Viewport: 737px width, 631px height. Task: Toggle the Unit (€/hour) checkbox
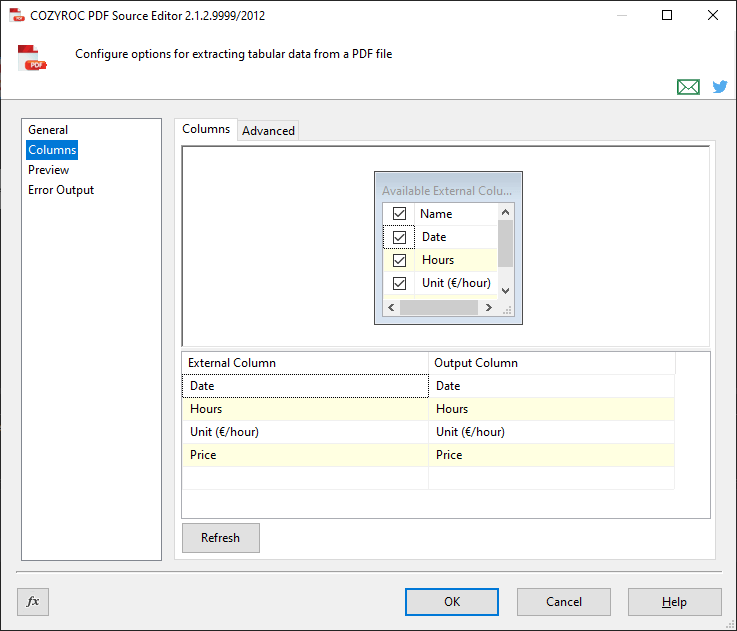click(400, 283)
